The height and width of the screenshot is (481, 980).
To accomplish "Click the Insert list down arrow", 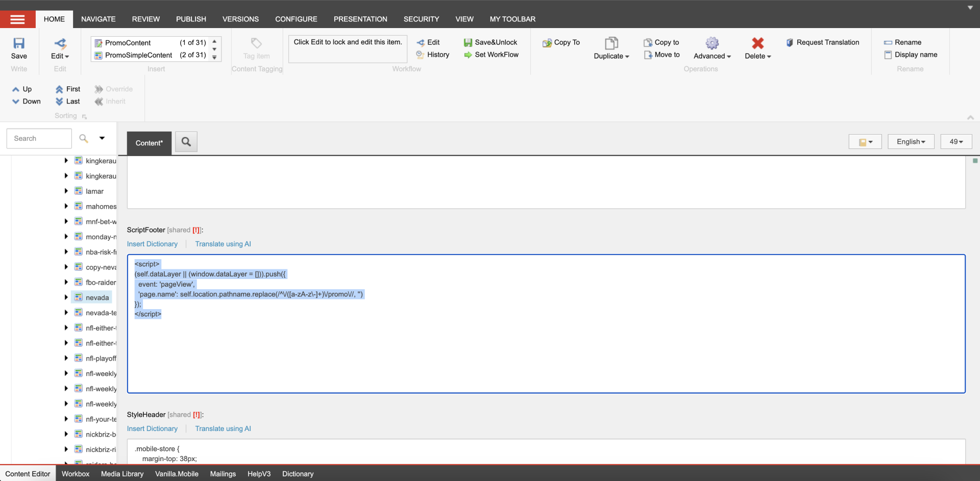I will tap(214, 49).
